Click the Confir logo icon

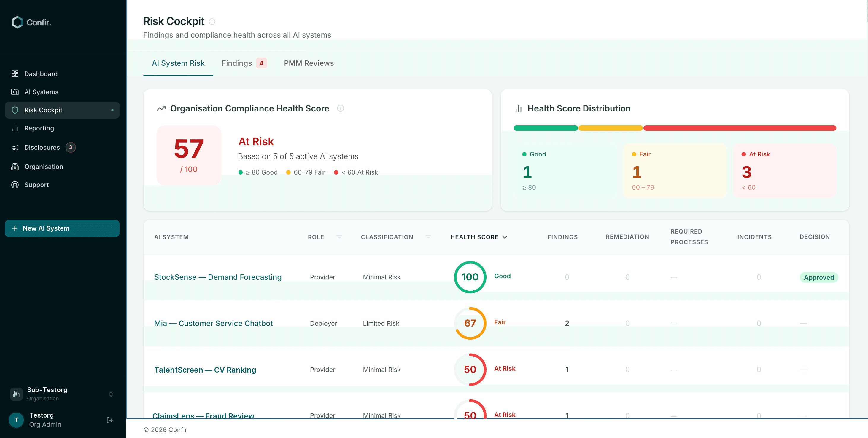17,22
